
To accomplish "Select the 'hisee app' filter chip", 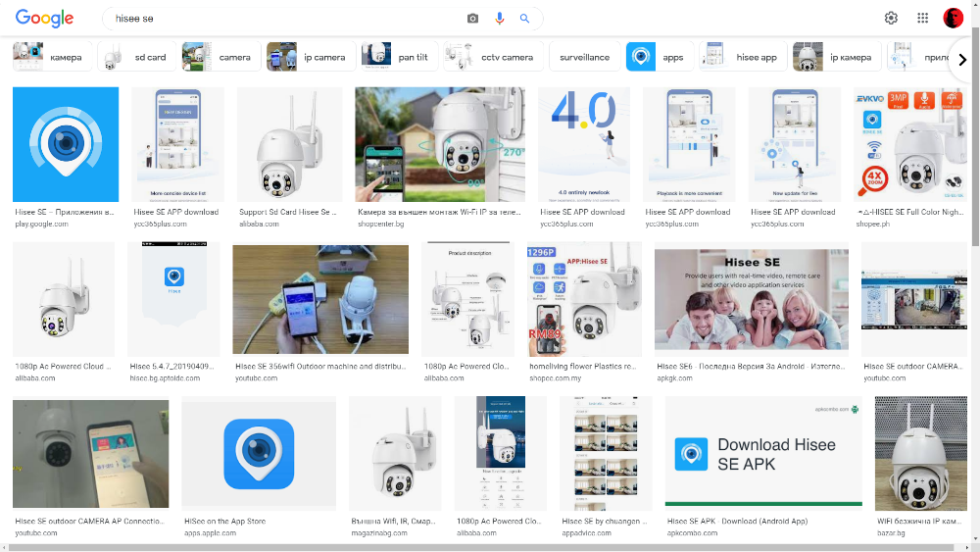I will 743,57.
